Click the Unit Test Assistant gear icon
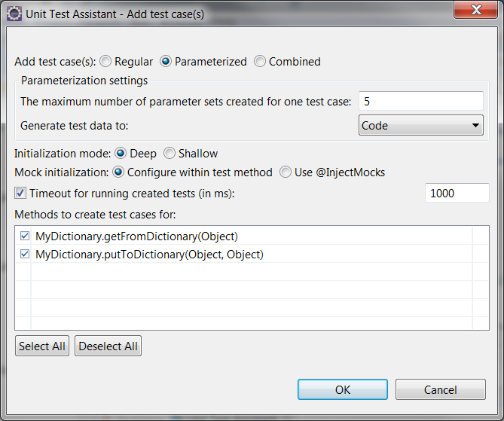Viewport: 504px width, 421px height. pos(14,14)
